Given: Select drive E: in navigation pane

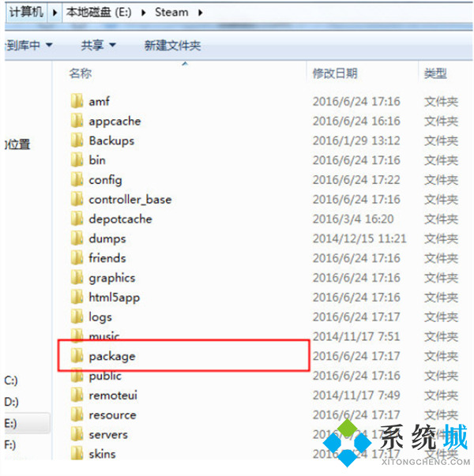Looking at the screenshot, I should tap(11, 423).
